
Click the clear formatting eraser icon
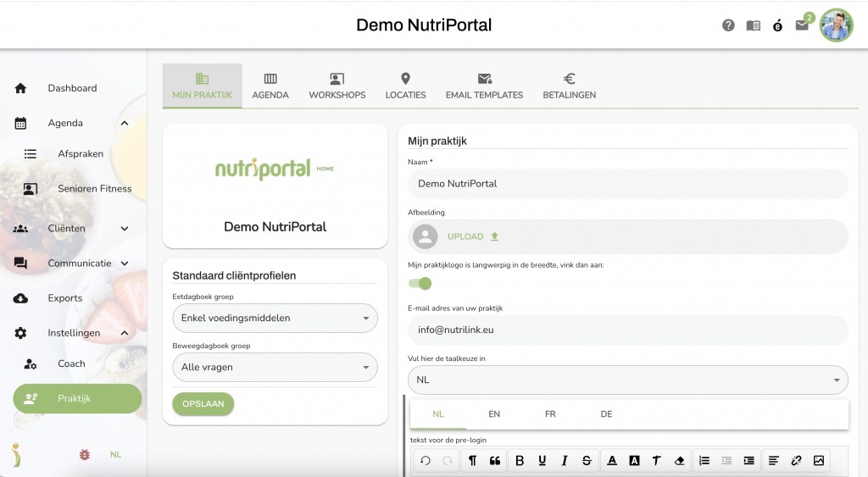679,460
